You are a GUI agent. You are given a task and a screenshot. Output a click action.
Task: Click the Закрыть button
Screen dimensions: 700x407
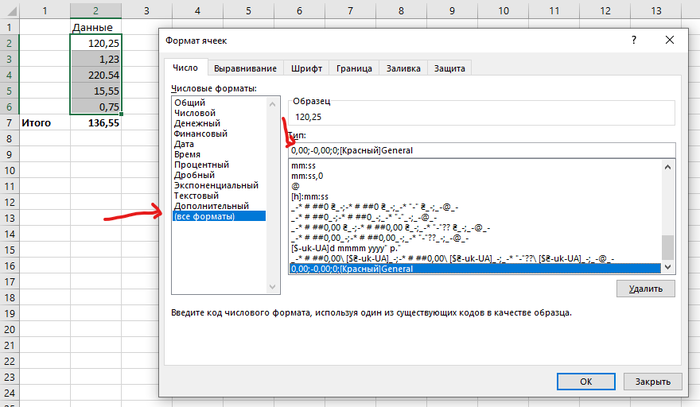coord(651,381)
